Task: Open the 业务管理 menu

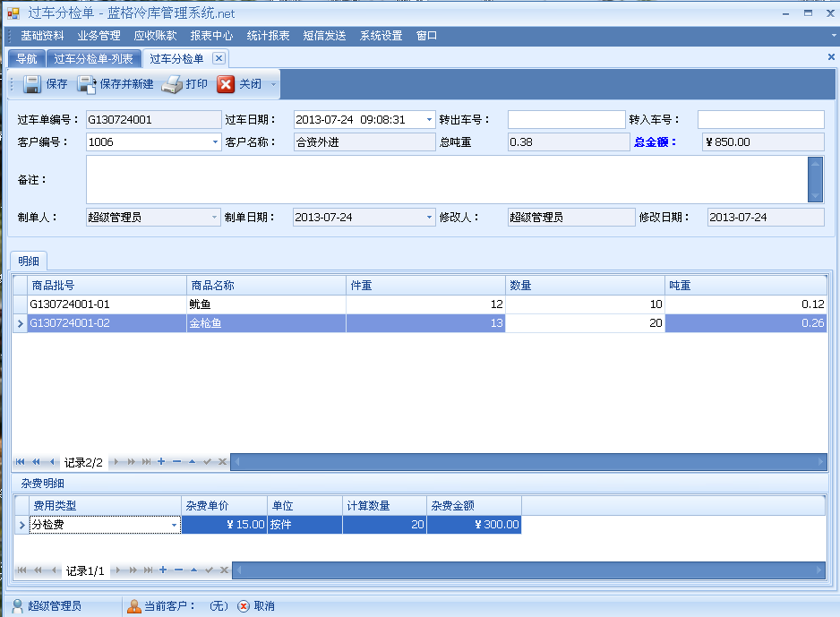Action: click(99, 35)
